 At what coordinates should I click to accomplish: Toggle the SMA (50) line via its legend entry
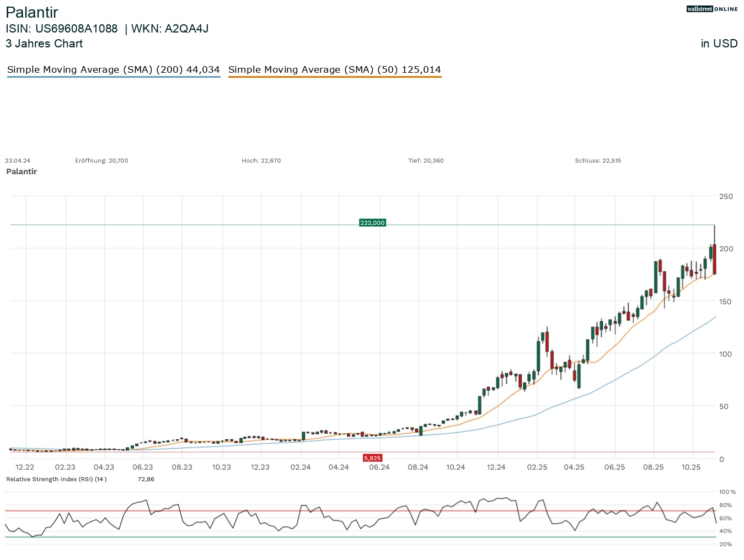[335, 69]
